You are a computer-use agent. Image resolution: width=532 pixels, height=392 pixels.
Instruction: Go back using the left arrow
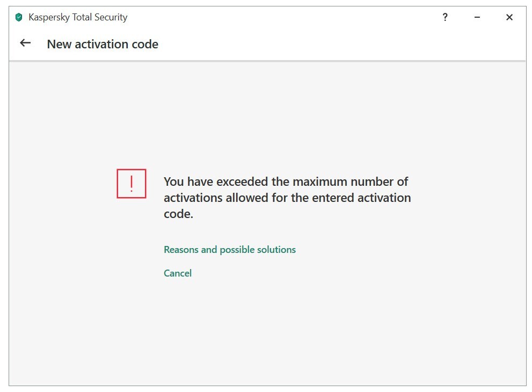[25, 43]
